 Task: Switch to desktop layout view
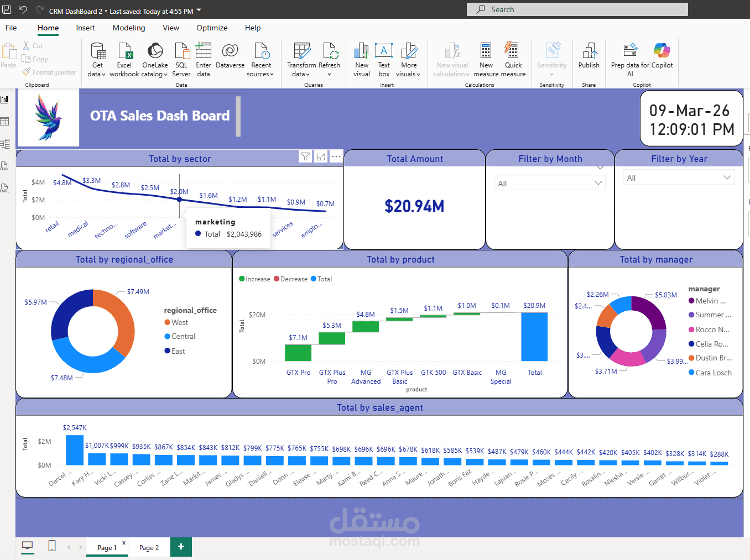point(28,546)
